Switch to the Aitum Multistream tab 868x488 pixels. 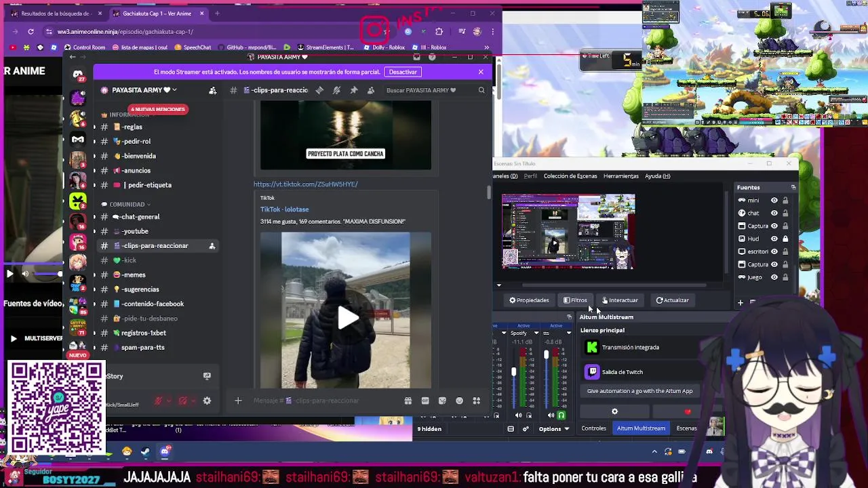pos(641,428)
